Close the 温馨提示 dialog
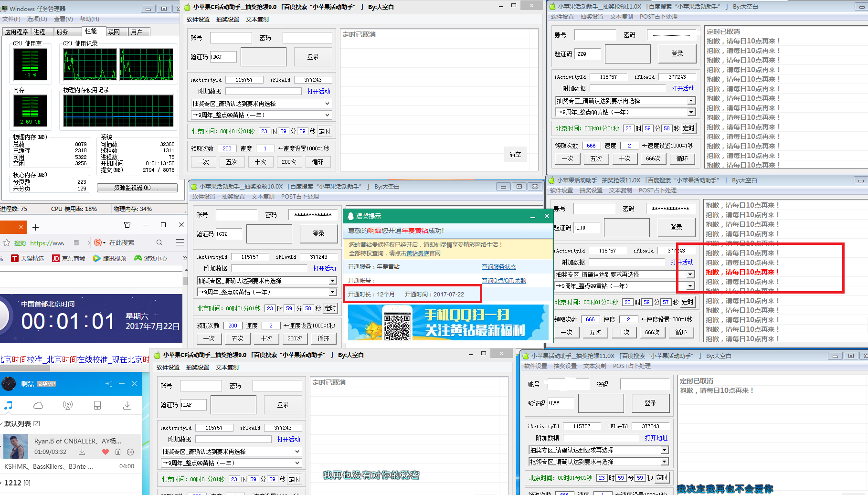The image size is (868, 495). [547, 216]
